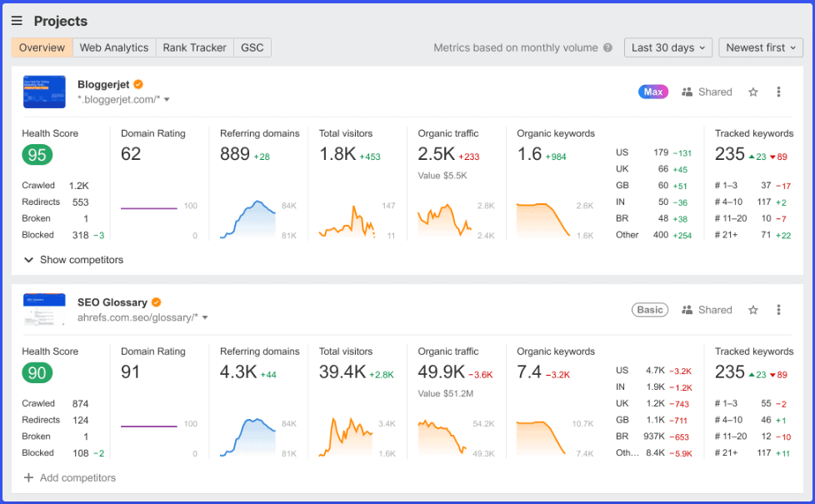Viewport: 815px width, 504px height.
Task: Open the Newest first sorting dropdown
Action: [760, 47]
